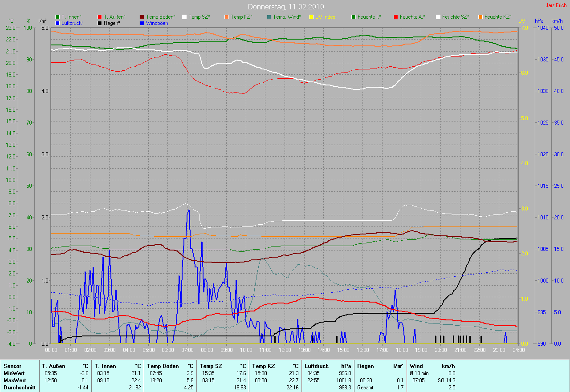
Task: Click the red T. Außen legend swatch
Action: coord(100,17)
